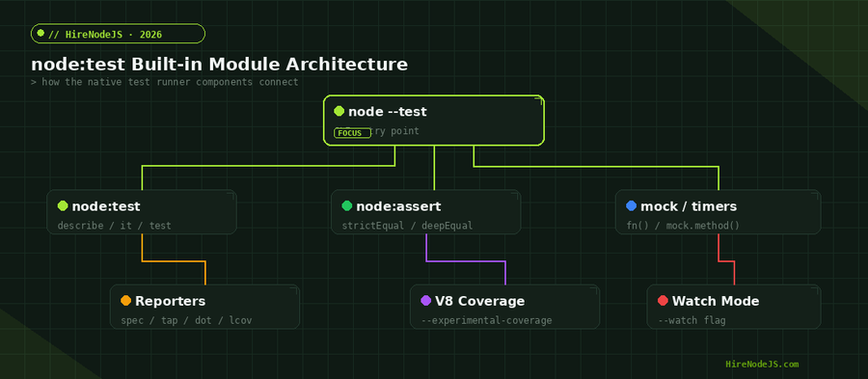Click the spec / tap / dot / lcov text
This screenshot has width=868, height=379.
coord(186,320)
